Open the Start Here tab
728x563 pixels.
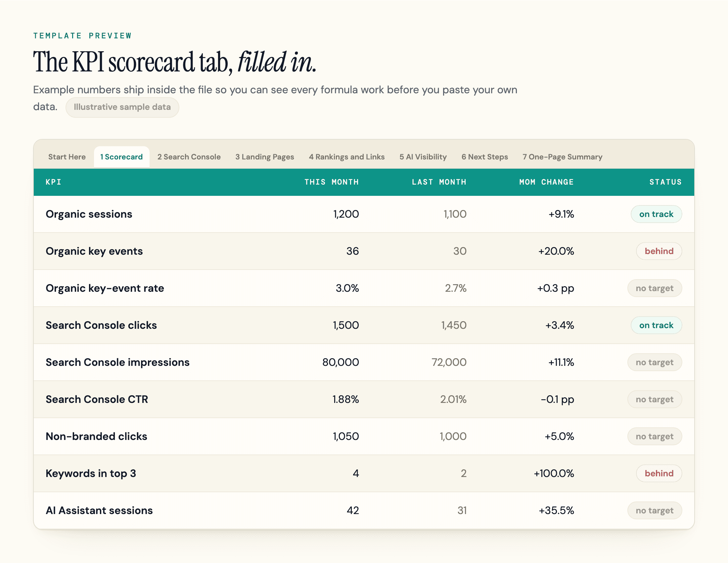point(67,157)
